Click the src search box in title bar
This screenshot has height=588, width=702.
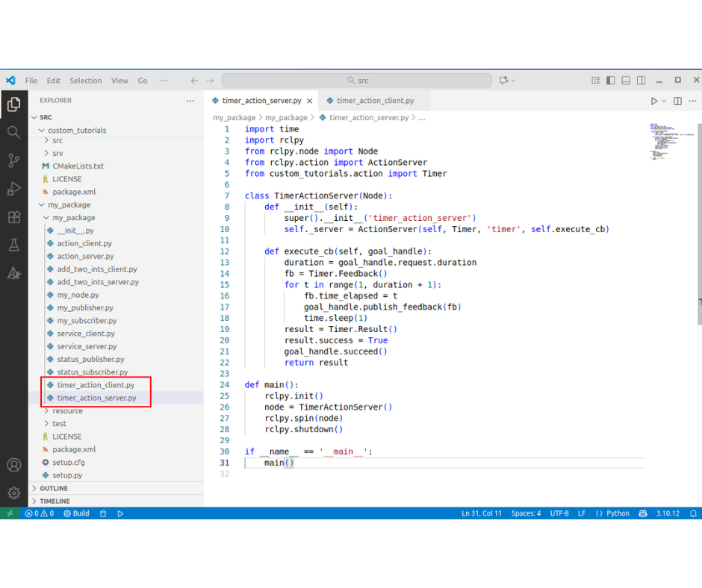tap(357, 81)
